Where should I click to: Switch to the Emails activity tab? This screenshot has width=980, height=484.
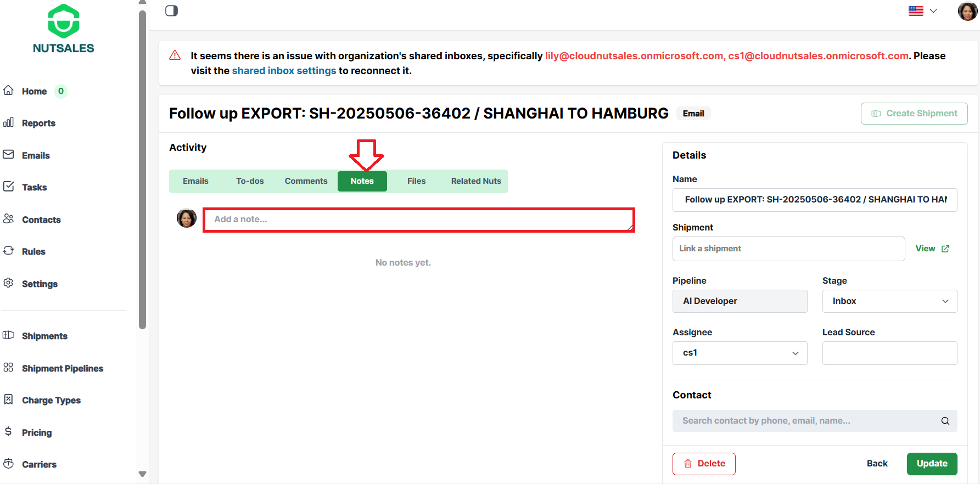coord(195,181)
